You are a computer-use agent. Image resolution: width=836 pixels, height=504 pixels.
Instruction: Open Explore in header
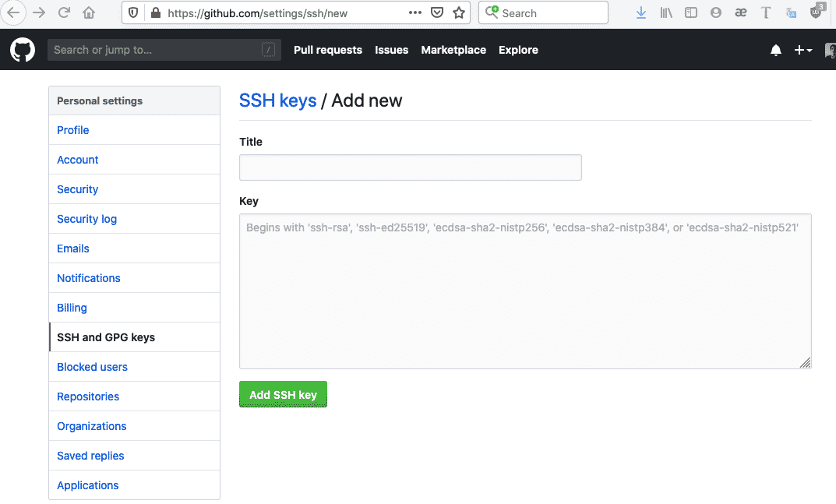pos(518,50)
